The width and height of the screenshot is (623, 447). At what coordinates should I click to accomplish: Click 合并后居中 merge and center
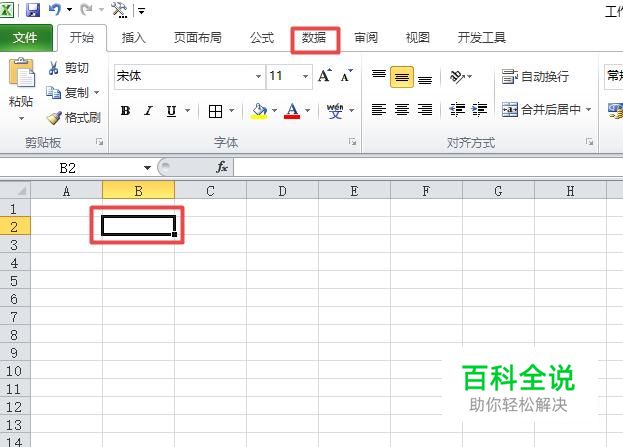point(541,109)
